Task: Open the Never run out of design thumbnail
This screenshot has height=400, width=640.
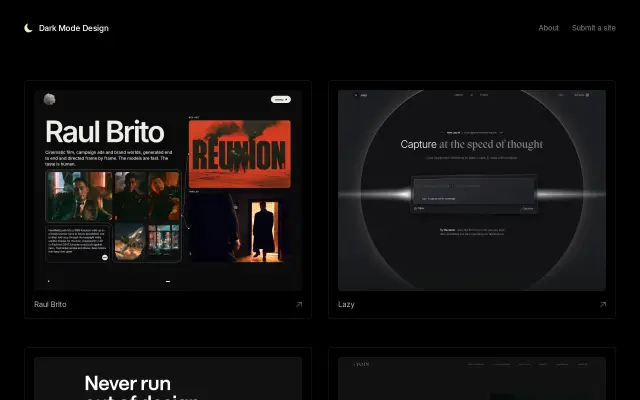Action: (168, 378)
